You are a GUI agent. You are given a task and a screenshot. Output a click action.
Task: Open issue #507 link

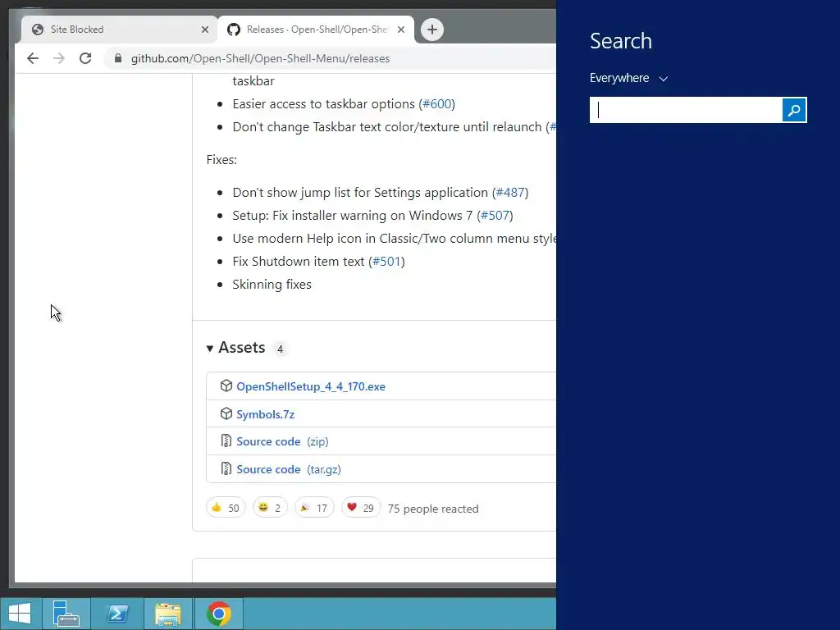pyautogui.click(x=495, y=216)
